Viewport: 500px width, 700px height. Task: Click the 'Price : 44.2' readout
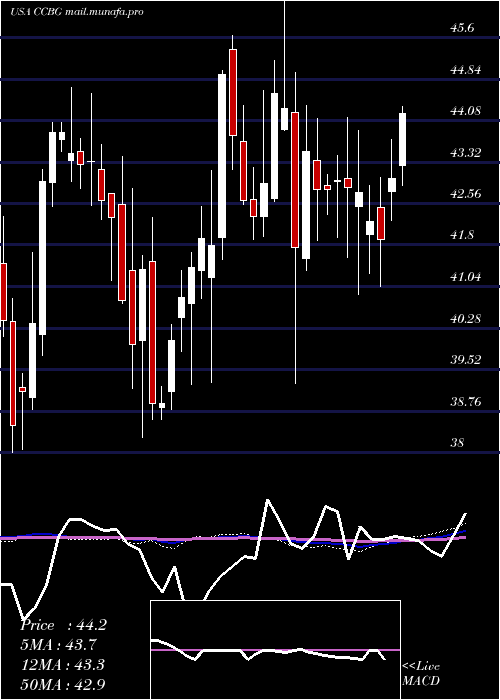tap(63, 625)
